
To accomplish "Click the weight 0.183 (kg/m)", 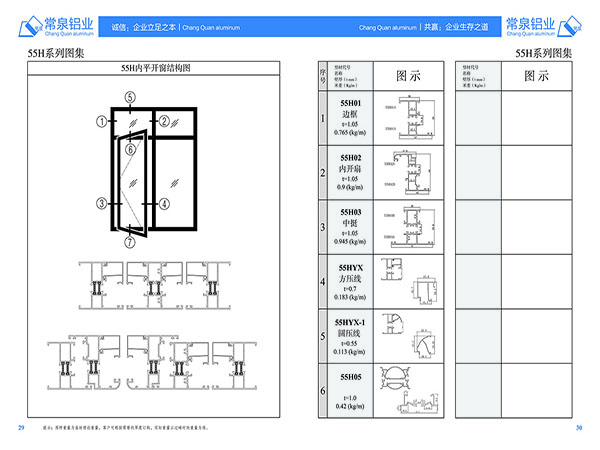I will pos(350,297).
